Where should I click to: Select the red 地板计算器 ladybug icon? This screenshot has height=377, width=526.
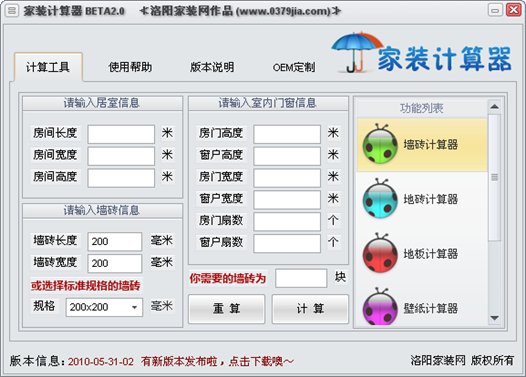click(380, 253)
